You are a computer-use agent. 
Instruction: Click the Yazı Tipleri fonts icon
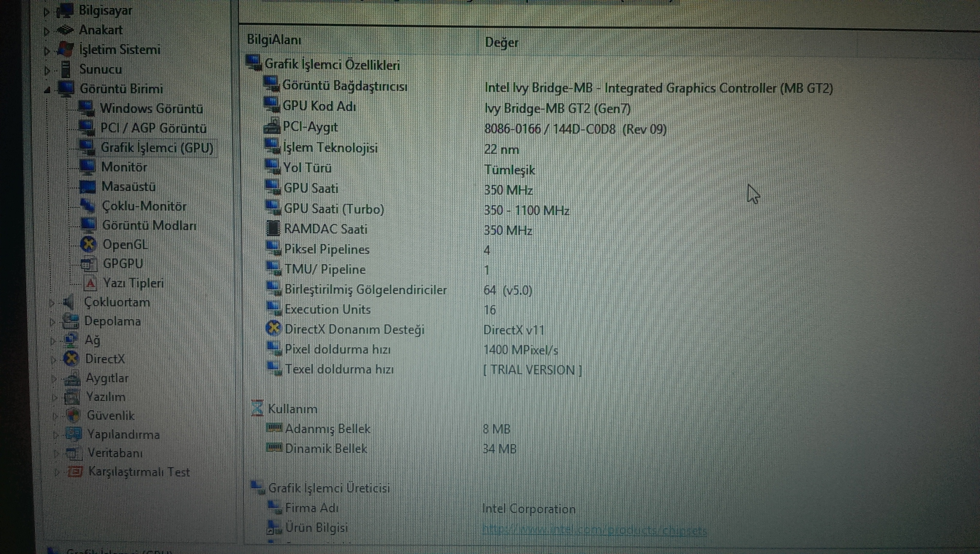(90, 283)
